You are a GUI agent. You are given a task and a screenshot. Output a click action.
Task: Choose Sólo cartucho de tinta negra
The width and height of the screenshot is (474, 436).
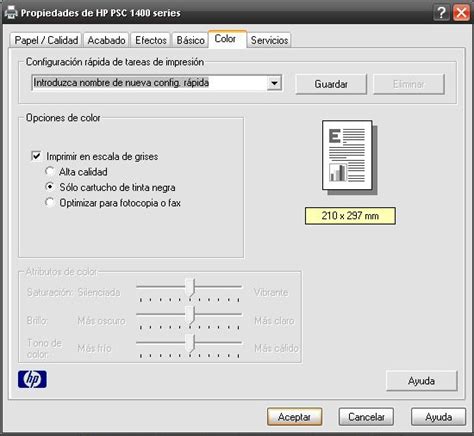tap(50, 187)
